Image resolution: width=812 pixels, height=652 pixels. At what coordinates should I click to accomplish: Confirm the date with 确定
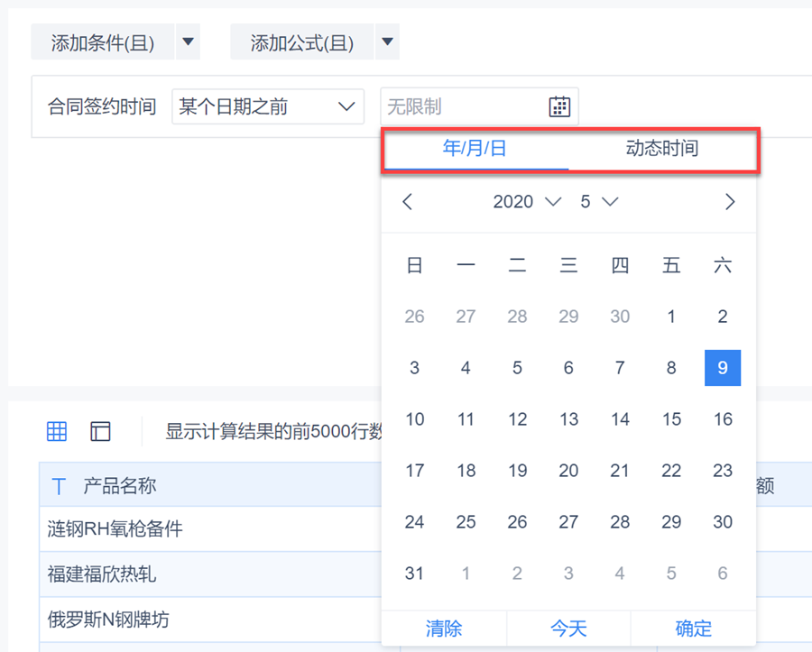(693, 629)
